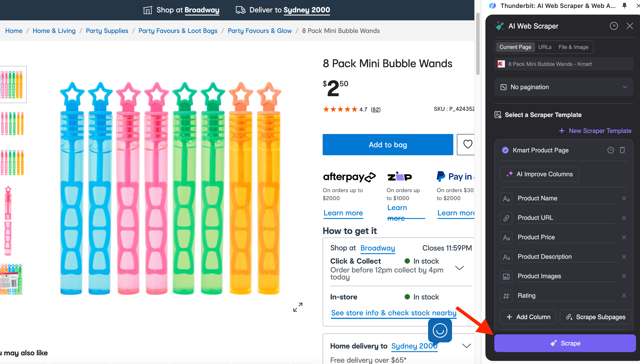This screenshot has height=364, width=640.
Task: Open scraper history clock icon in header
Action: tap(613, 26)
